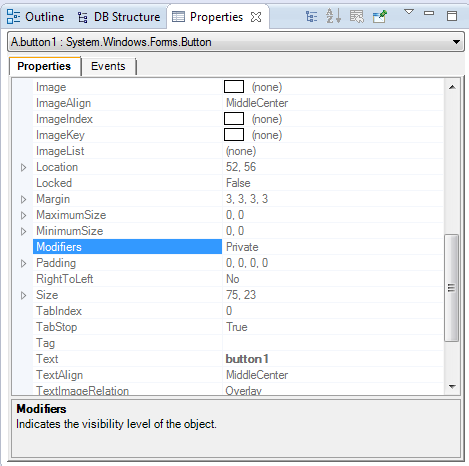The height and width of the screenshot is (466, 469).
Task: Click the Image preview swatch box
Action: pyautogui.click(x=234, y=87)
